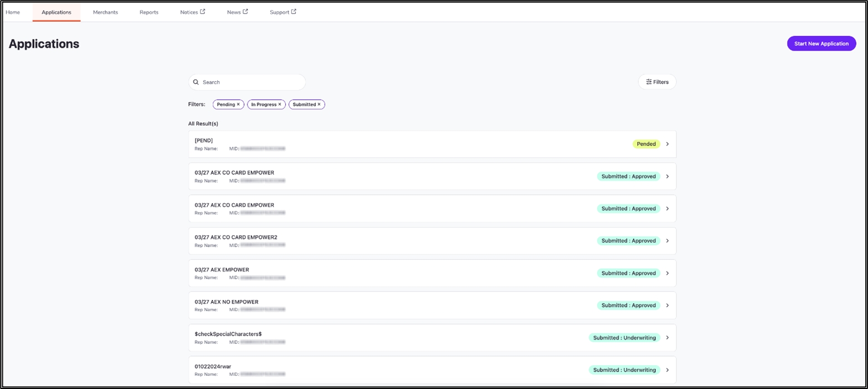Image resolution: width=868 pixels, height=389 pixels.
Task: Expand the [PEND] application row chevron
Action: pyautogui.click(x=667, y=144)
